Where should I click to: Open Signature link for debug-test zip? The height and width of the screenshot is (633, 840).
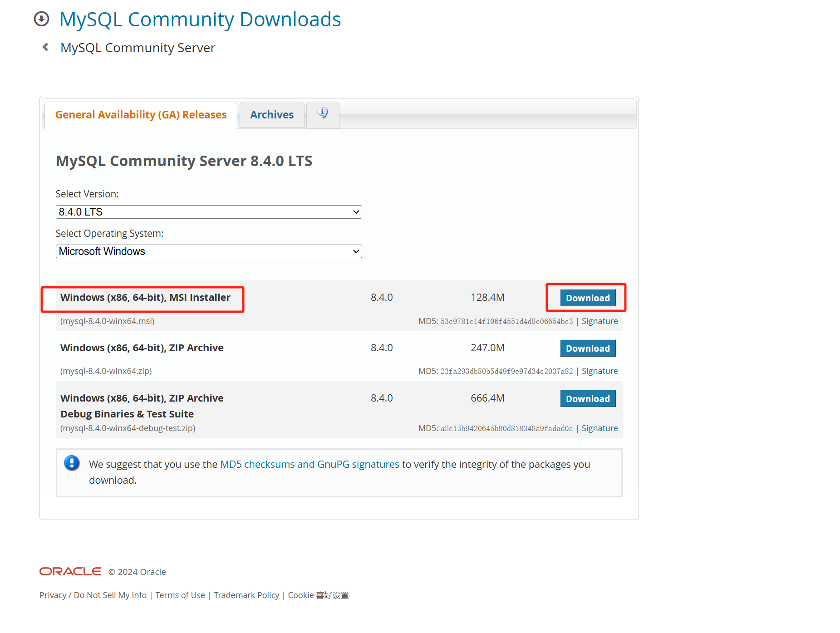(599, 428)
